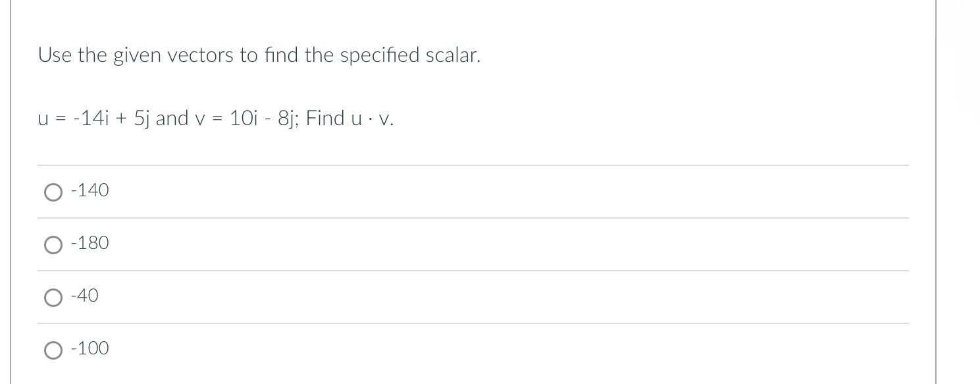Click the question prompt text
The image size is (980, 384).
pos(259,55)
